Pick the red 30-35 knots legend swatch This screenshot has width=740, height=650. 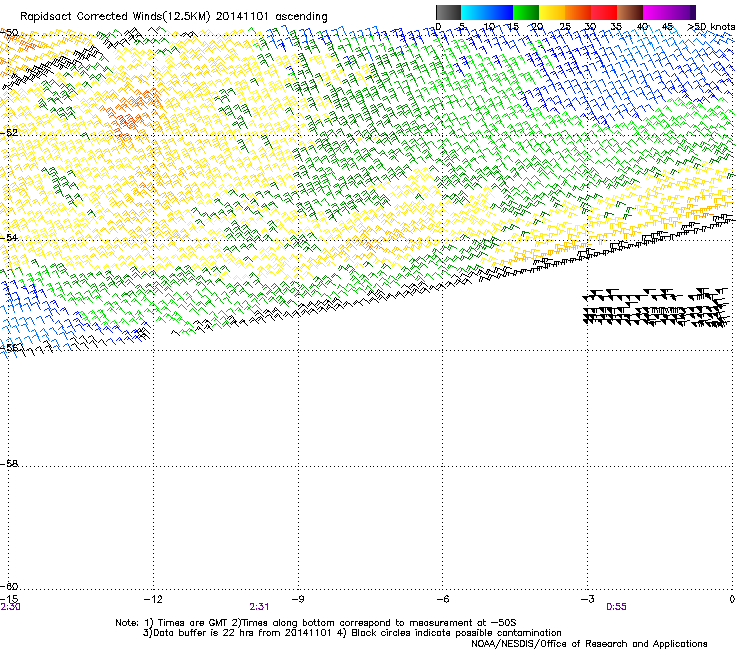point(604,12)
